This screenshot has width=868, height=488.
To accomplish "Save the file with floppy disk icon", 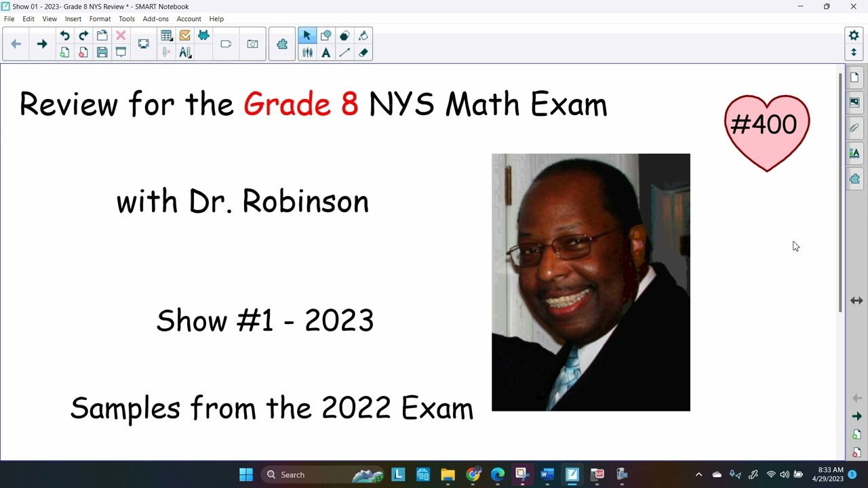I will 102,52.
